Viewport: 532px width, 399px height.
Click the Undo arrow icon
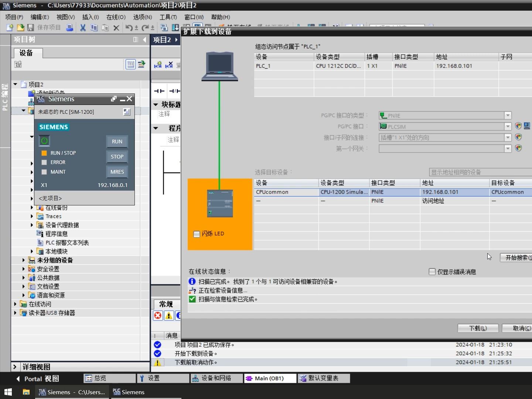pos(129,27)
